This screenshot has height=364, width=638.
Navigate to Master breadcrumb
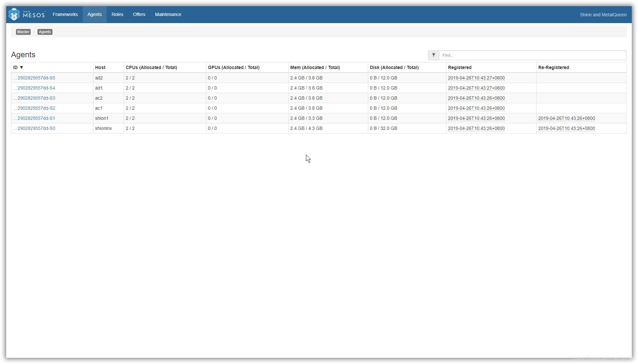(23, 32)
